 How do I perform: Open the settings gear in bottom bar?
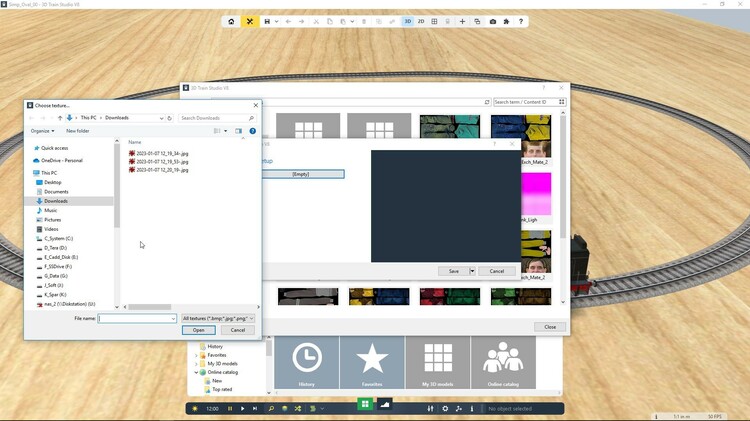[445, 409]
